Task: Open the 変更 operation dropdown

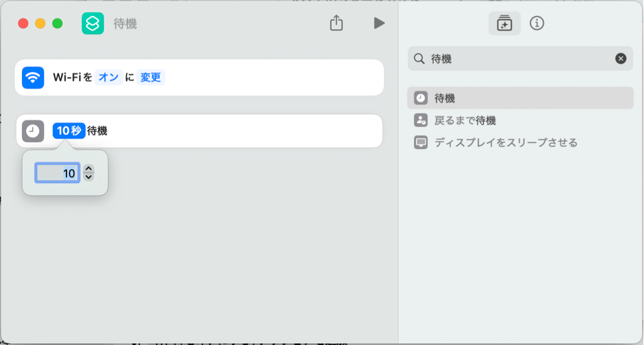Action: pyautogui.click(x=150, y=78)
